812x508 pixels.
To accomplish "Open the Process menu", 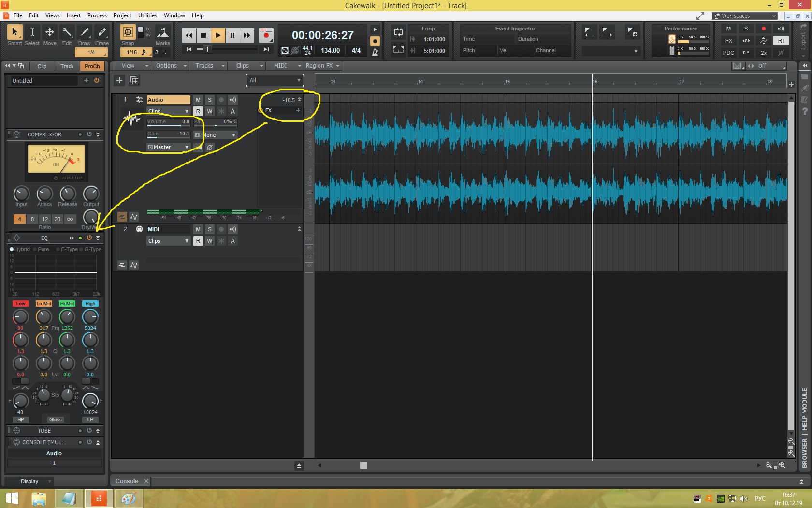I will coord(97,15).
